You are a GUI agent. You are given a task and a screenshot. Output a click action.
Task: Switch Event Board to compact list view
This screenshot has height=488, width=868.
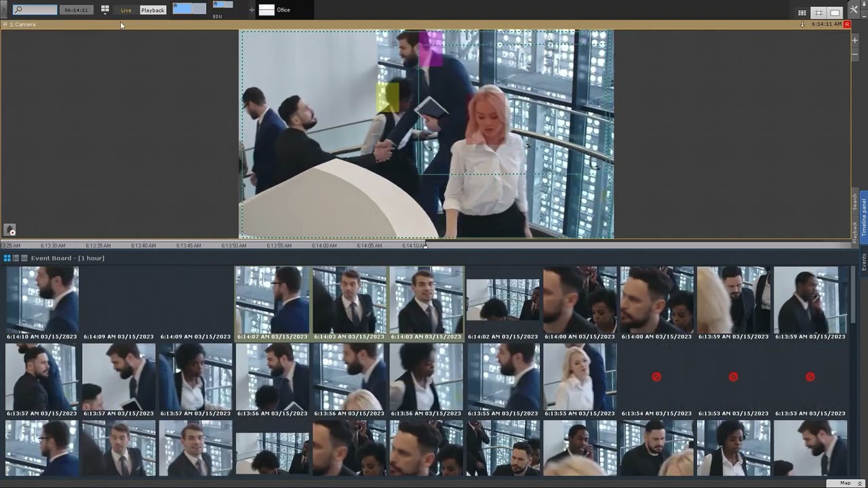[x=24, y=258]
